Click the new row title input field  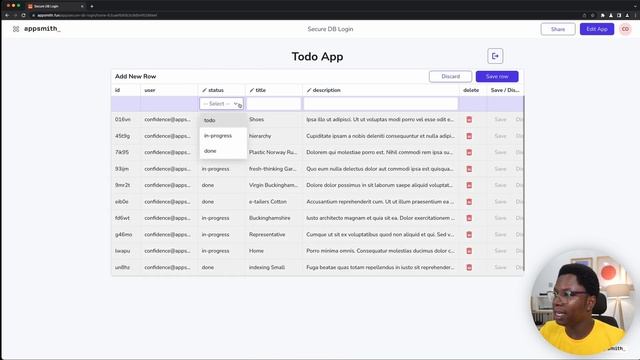[x=274, y=104]
